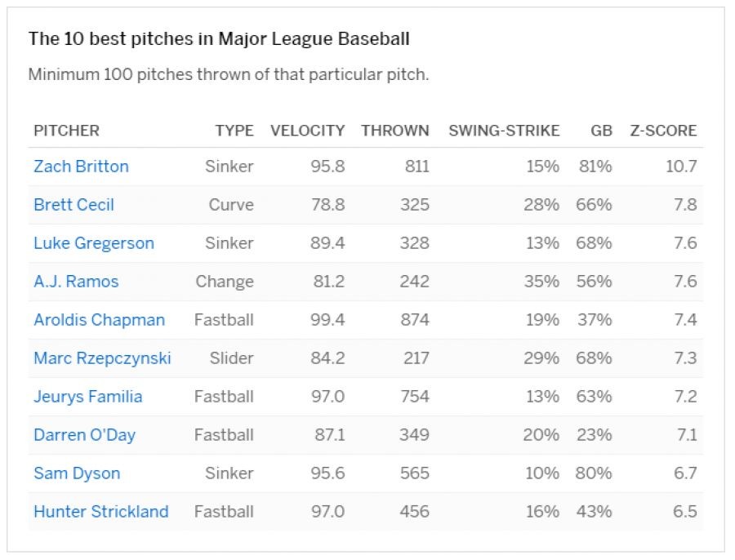The height and width of the screenshot is (560, 735).
Task: Click the Marc Rzepczynski name link
Action: pos(102,358)
